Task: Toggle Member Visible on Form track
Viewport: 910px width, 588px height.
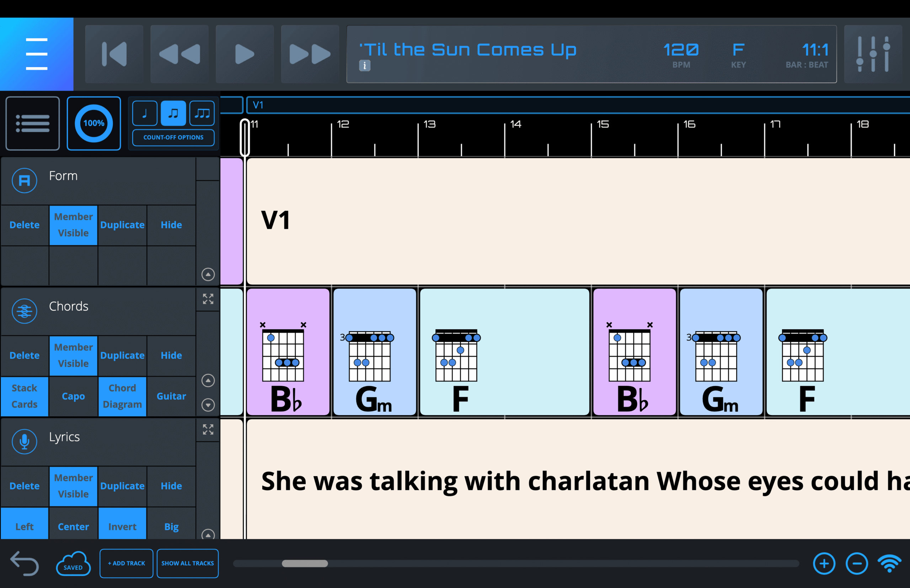Action: (x=73, y=225)
